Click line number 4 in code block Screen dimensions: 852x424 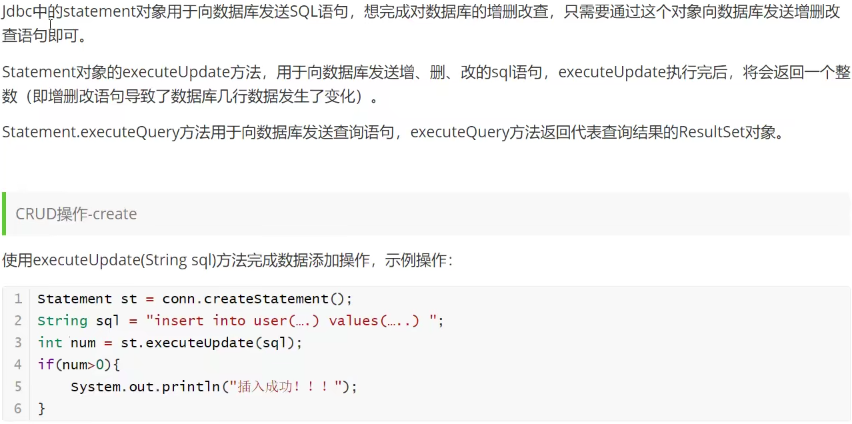pyautogui.click(x=18, y=364)
